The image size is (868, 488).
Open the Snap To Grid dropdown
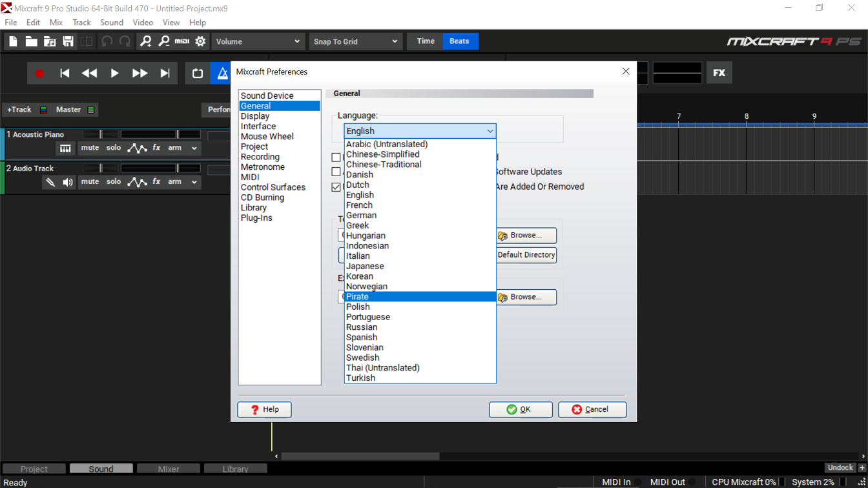point(355,41)
